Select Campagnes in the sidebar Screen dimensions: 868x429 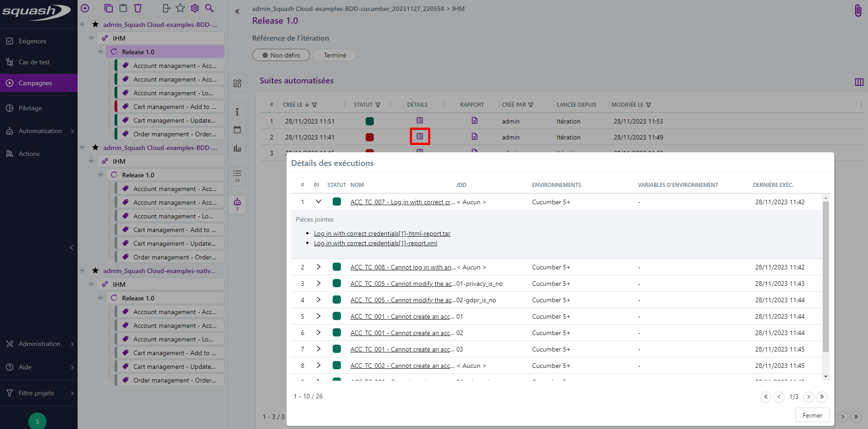tap(39, 83)
